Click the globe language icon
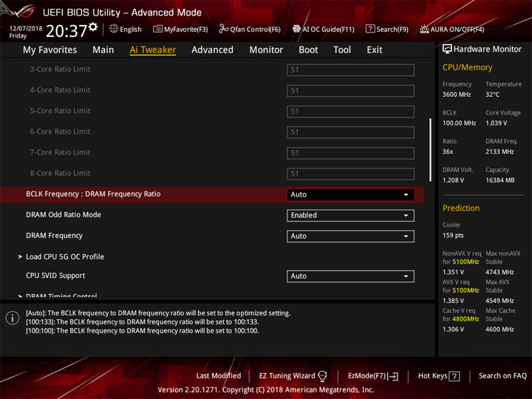The width and height of the screenshot is (532, 399). (114, 29)
